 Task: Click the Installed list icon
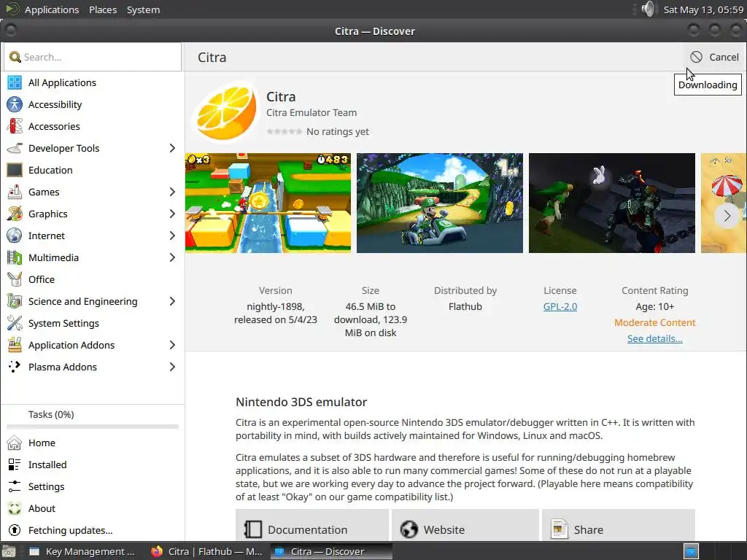(15, 464)
